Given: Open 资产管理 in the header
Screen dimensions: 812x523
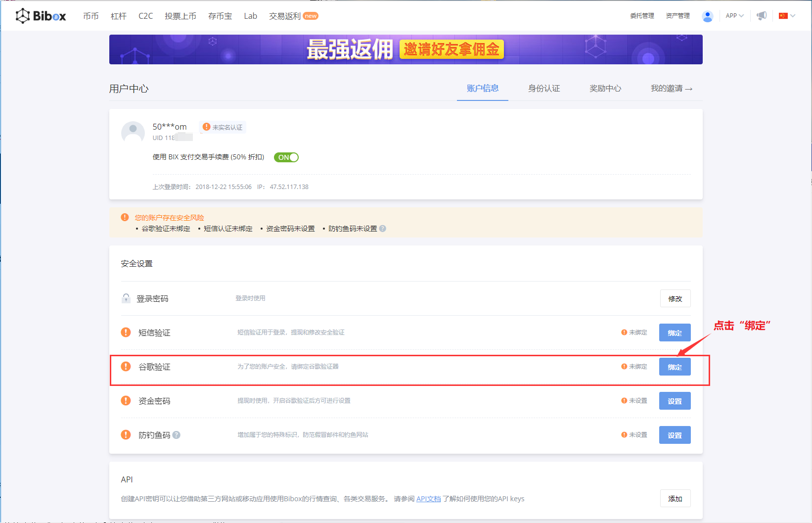Looking at the screenshot, I should click(x=677, y=16).
